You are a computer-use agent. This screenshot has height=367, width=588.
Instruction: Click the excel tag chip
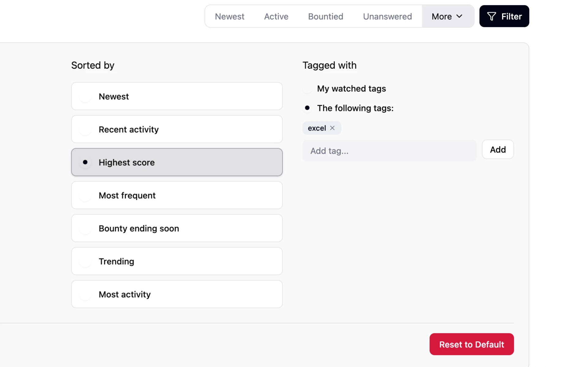pyautogui.click(x=317, y=128)
